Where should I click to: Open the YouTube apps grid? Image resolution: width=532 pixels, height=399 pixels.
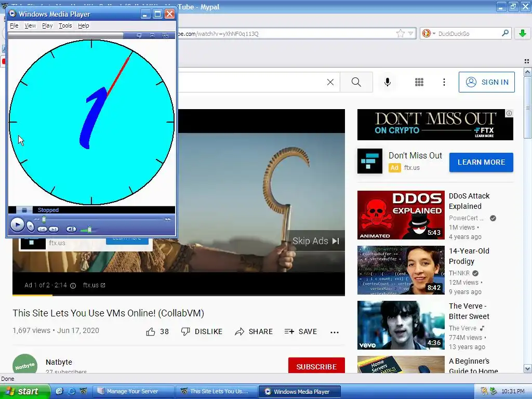[419, 82]
